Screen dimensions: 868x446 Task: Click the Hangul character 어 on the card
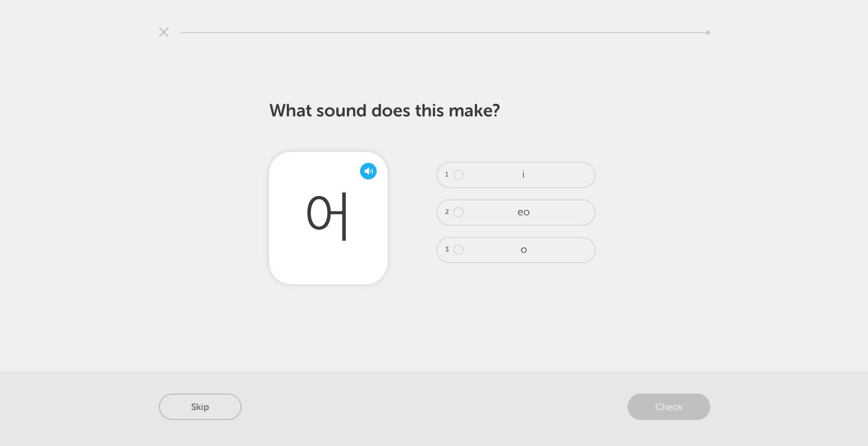click(327, 216)
